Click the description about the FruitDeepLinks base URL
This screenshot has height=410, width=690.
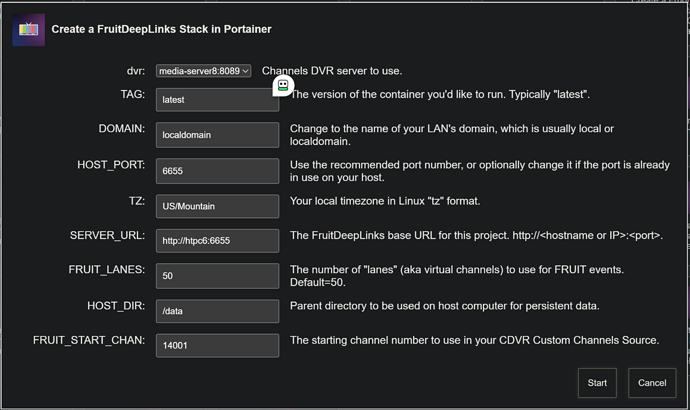[476, 235]
